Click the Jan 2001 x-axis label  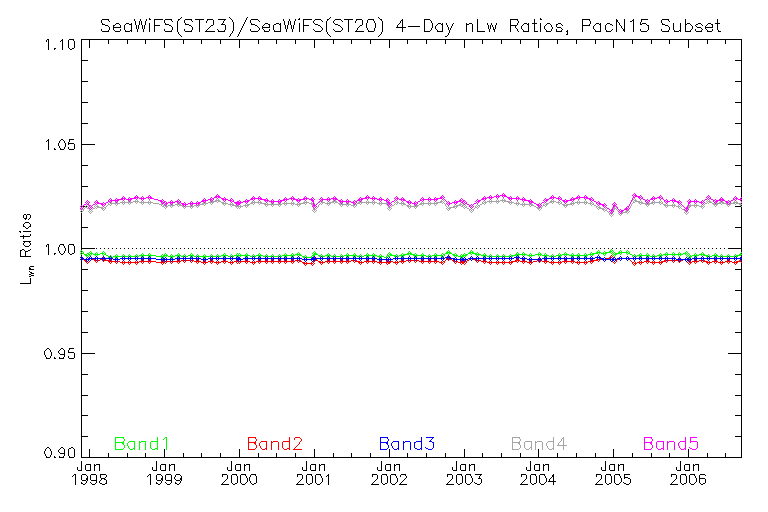click(313, 473)
